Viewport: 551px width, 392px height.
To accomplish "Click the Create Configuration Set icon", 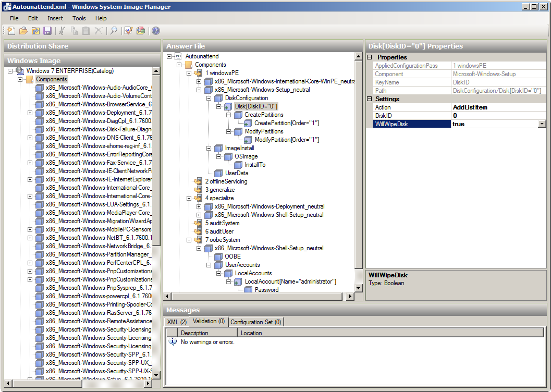I will click(141, 31).
